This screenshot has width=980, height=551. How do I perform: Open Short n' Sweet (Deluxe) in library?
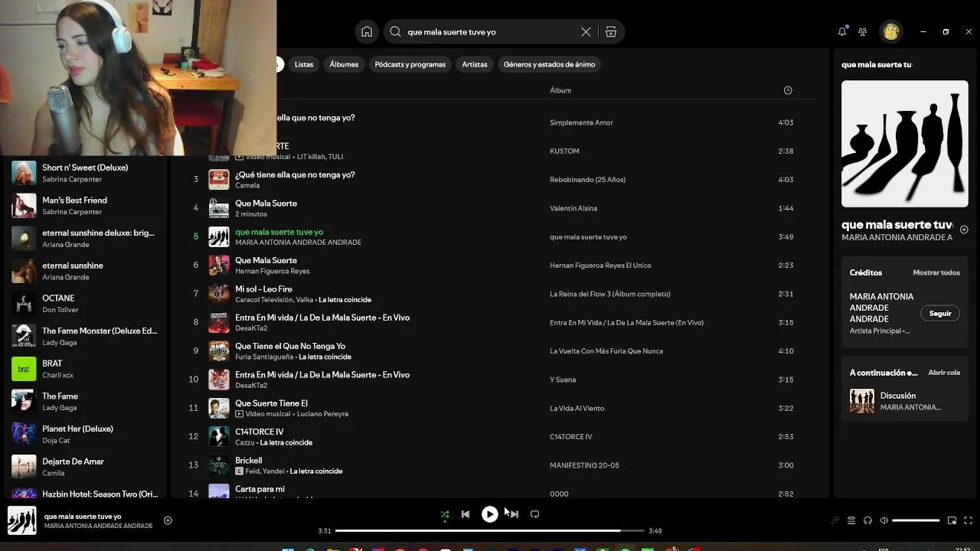point(85,173)
